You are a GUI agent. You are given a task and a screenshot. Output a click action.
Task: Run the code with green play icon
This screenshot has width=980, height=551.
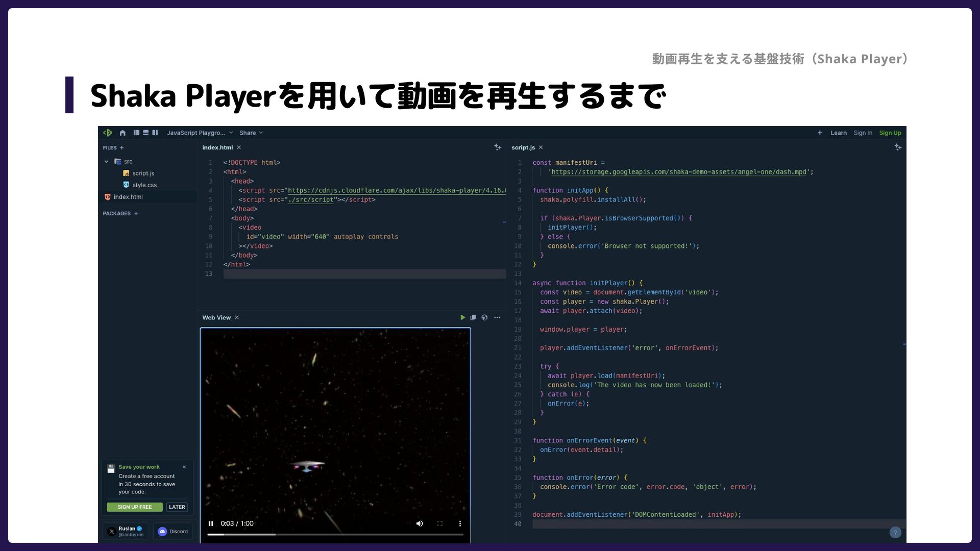pyautogui.click(x=462, y=317)
